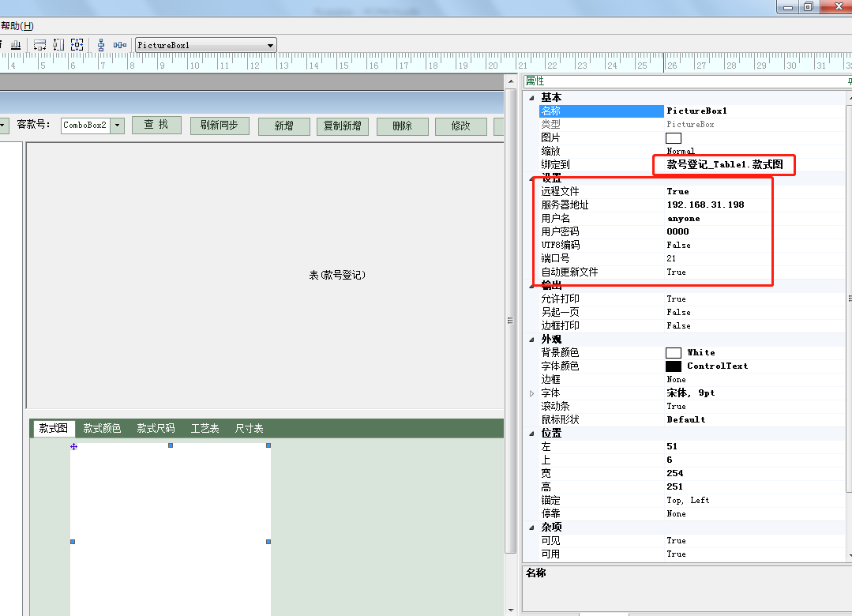
Task: Click the 缩放 property value Normal
Action: tap(681, 151)
